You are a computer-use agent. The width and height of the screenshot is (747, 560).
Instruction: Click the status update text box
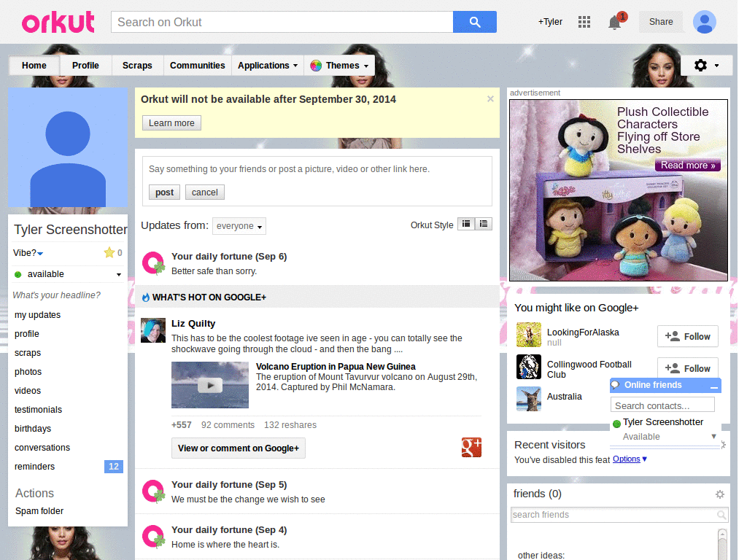coord(317,169)
